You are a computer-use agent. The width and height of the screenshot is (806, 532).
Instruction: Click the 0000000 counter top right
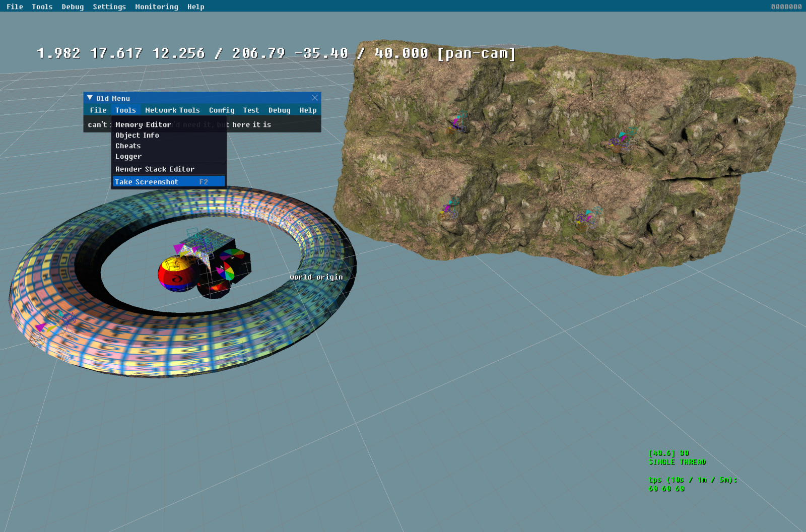[786, 7]
